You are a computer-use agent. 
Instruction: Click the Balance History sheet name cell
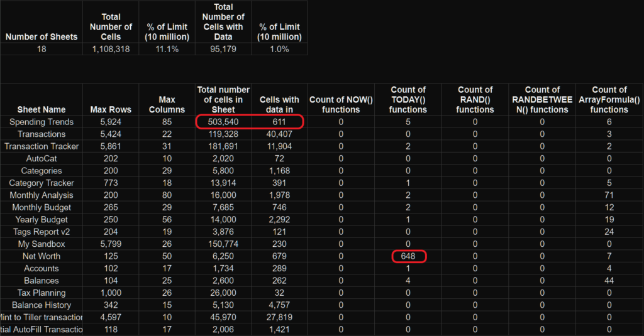click(x=42, y=305)
